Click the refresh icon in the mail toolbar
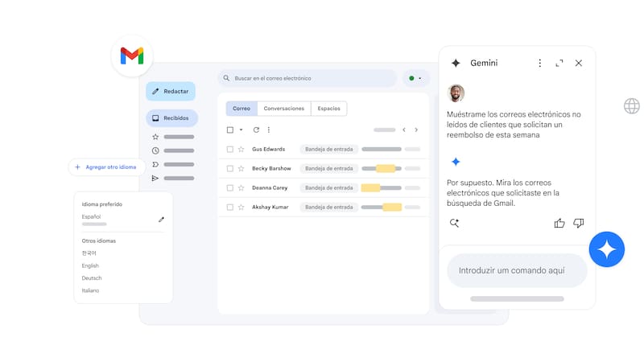 (x=256, y=130)
